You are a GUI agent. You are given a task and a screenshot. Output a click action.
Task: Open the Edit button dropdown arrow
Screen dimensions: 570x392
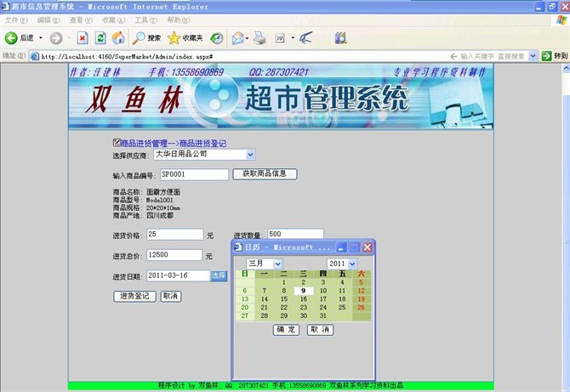point(293,37)
